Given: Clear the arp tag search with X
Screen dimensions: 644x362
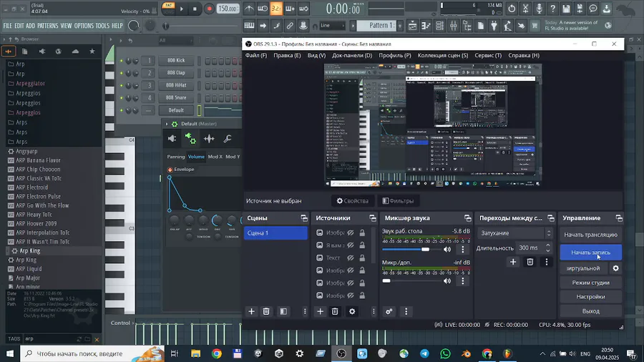Looking at the screenshot, I should [97, 339].
